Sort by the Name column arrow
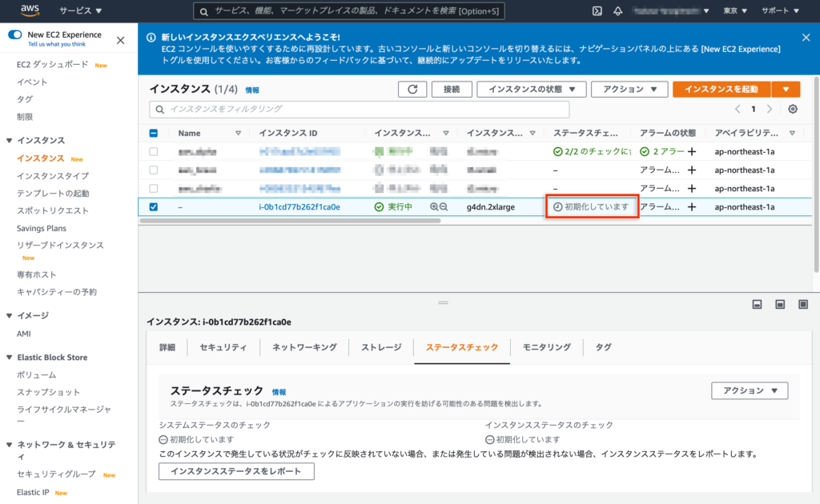 (238, 133)
